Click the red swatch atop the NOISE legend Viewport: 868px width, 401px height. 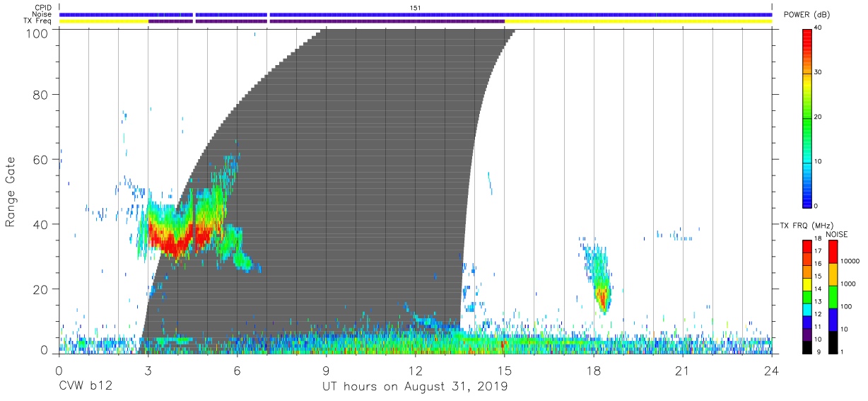click(832, 251)
